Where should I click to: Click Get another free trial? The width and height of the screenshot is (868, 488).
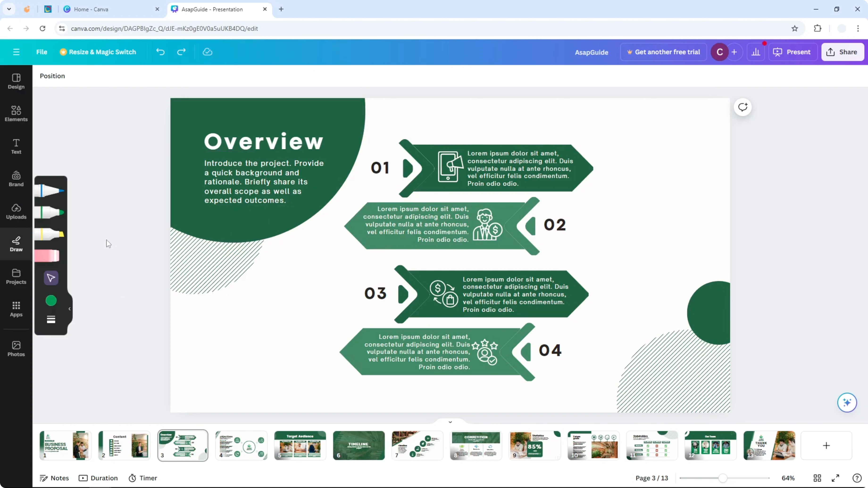click(664, 52)
